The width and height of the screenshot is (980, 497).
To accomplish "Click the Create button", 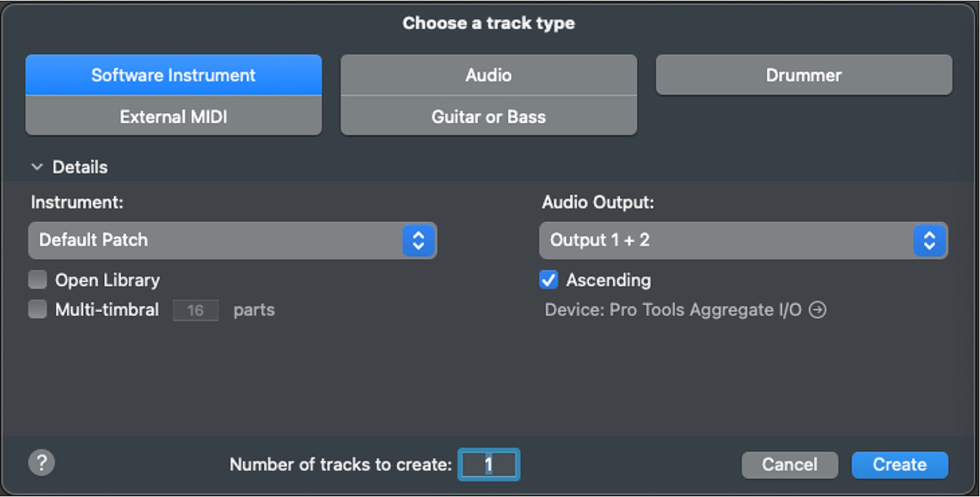I will pyautogui.click(x=900, y=465).
